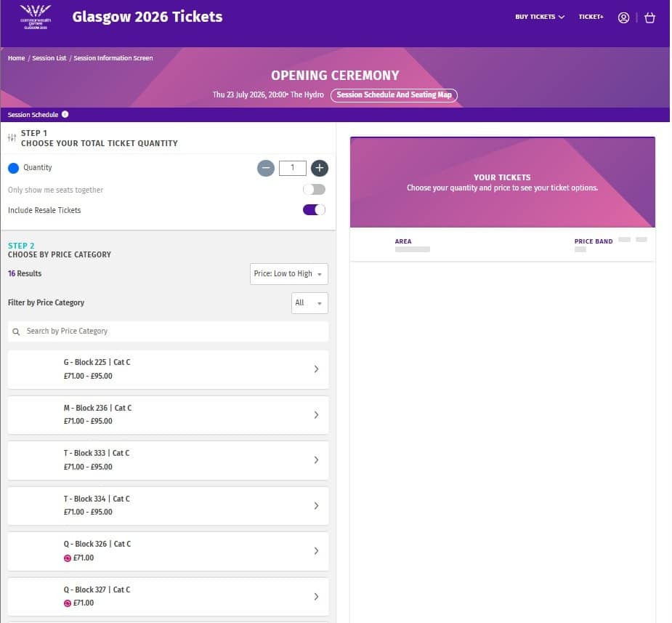Select Q - Block 326 | Cat C text
This screenshot has height=623, width=672.
[97, 544]
